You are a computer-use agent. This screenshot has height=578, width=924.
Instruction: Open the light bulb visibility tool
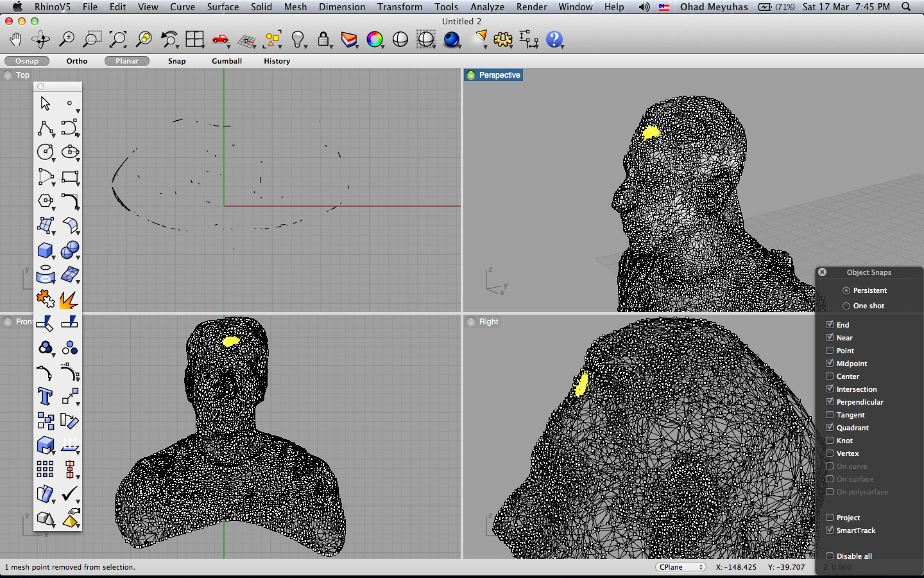coord(297,40)
